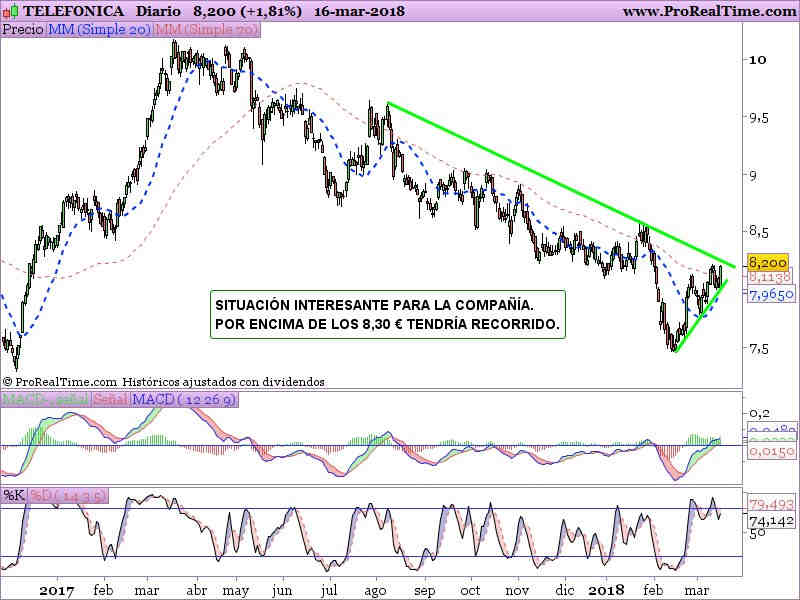The width and height of the screenshot is (800, 600).
Task: Select the Señal legend label
Action: (110, 399)
